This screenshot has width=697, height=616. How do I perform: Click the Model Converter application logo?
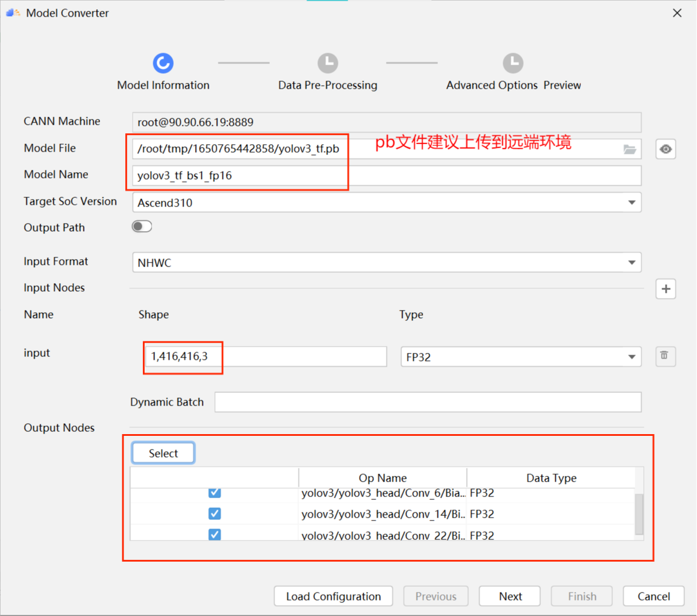point(13,12)
